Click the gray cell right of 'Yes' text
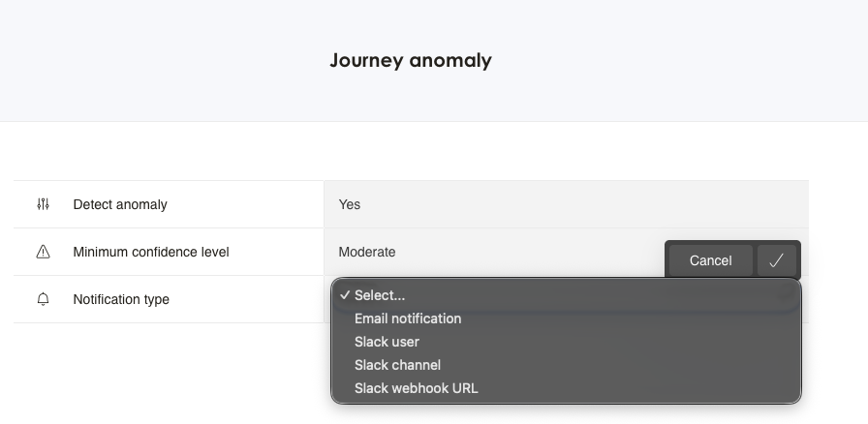This screenshot has height=424, width=868. coord(581,204)
